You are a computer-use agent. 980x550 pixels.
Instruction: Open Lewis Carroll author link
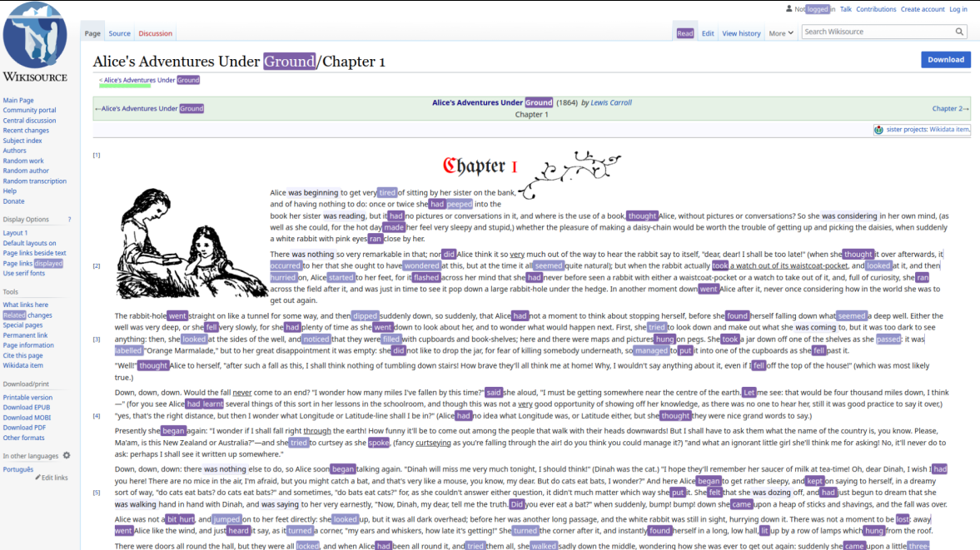(x=611, y=102)
